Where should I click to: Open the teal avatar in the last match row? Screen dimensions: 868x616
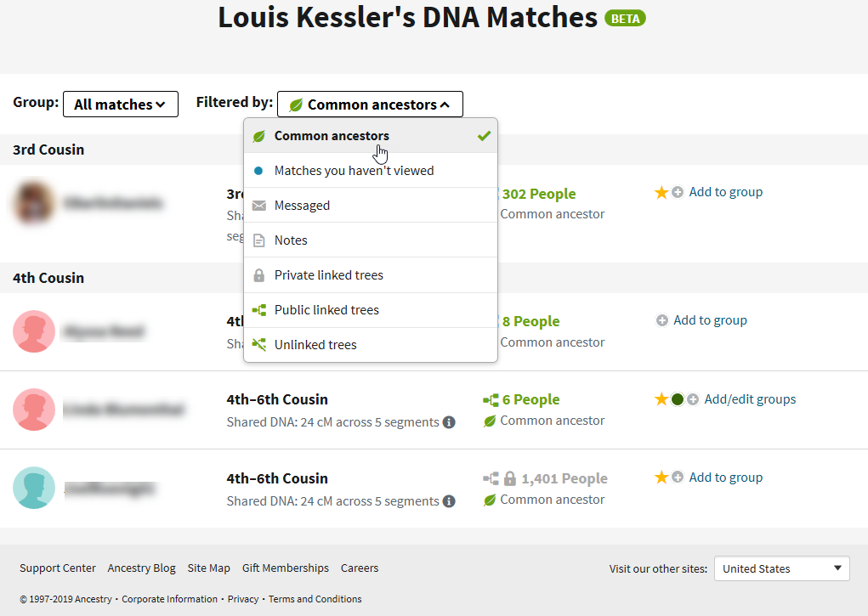(34, 488)
